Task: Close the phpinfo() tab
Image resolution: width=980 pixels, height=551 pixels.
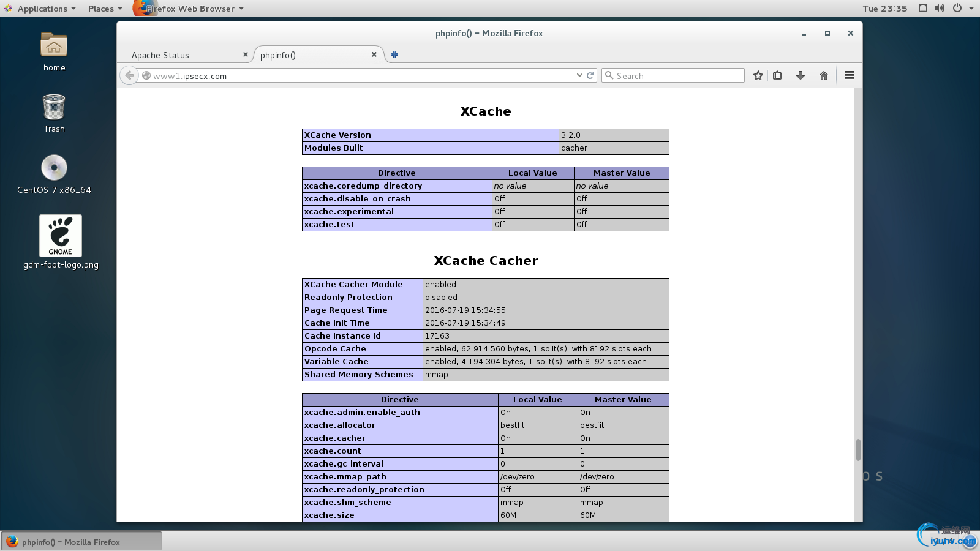Action: tap(374, 54)
